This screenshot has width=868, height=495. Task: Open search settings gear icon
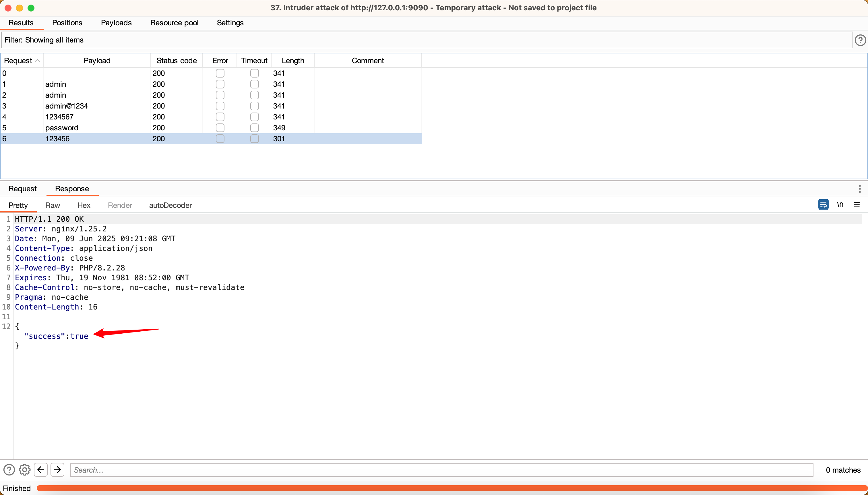(24, 470)
